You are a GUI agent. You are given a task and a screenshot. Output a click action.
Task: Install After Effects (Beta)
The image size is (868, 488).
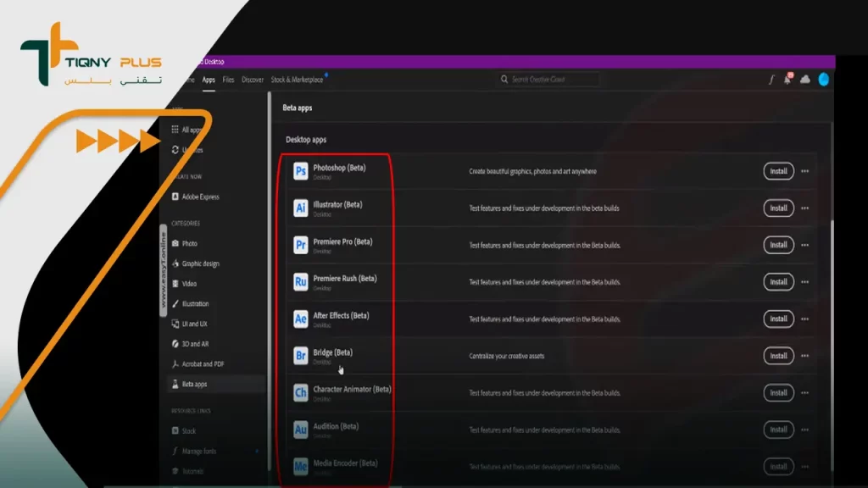778,319
